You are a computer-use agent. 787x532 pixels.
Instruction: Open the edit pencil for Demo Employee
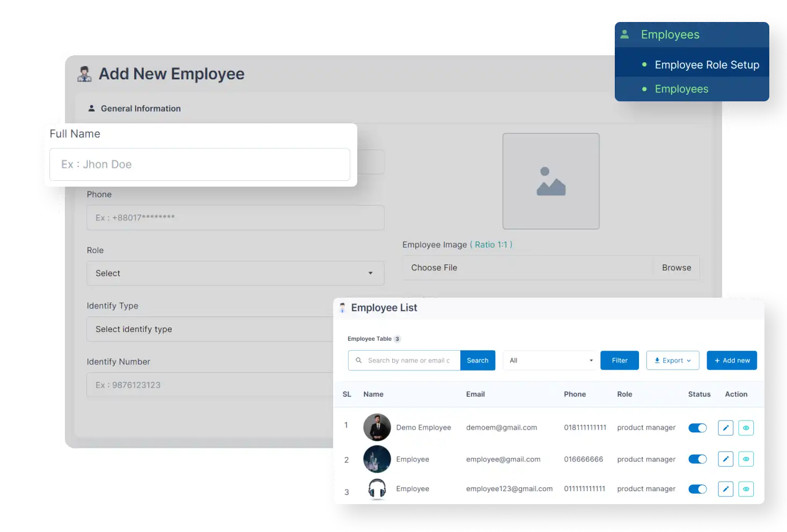pos(725,427)
